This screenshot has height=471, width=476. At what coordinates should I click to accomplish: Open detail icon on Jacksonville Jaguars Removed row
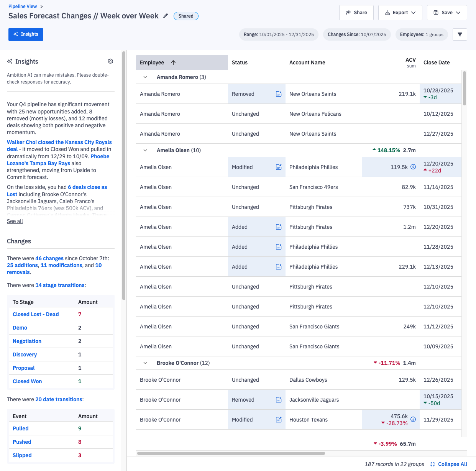pos(279,400)
